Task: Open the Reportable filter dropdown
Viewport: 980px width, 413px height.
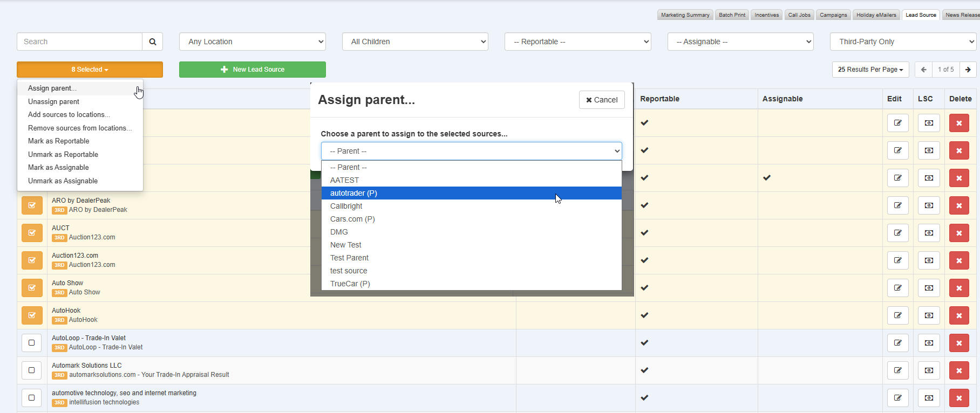Action: point(578,42)
